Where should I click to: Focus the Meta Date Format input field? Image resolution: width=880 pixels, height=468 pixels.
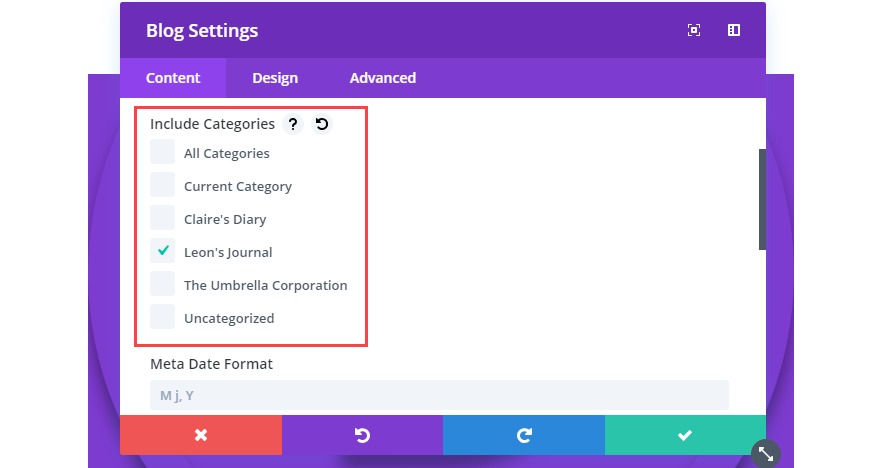[x=439, y=395]
